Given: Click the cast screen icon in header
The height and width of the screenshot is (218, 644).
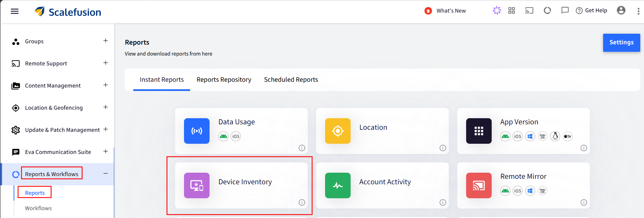Looking at the screenshot, I should [529, 11].
